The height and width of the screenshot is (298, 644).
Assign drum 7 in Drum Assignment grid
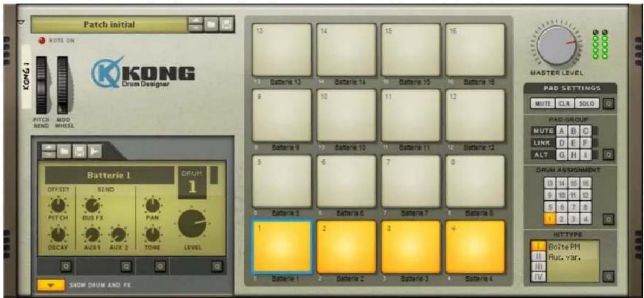pos(574,207)
